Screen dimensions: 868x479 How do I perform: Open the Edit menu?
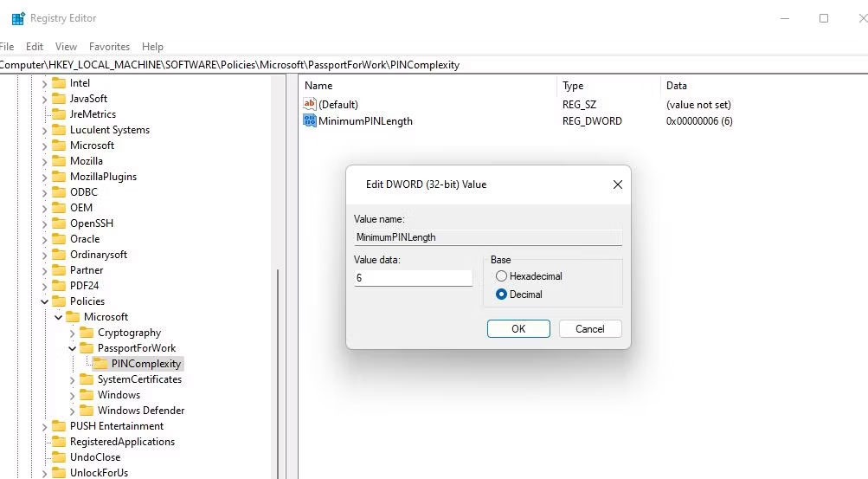click(35, 47)
